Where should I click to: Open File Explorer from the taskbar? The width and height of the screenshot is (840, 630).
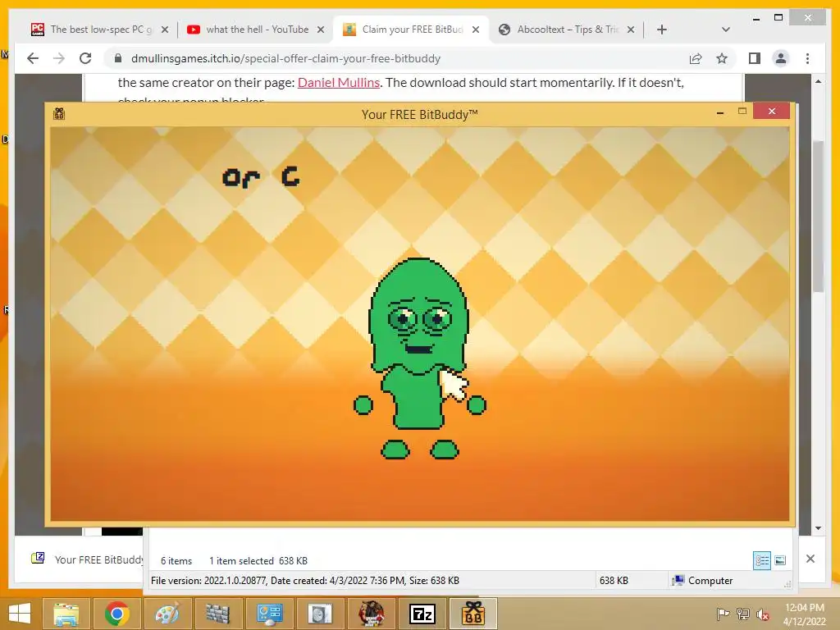(66, 614)
